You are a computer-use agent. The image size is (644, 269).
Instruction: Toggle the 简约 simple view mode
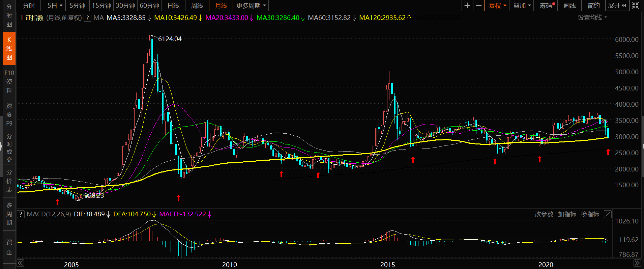[593, 5]
